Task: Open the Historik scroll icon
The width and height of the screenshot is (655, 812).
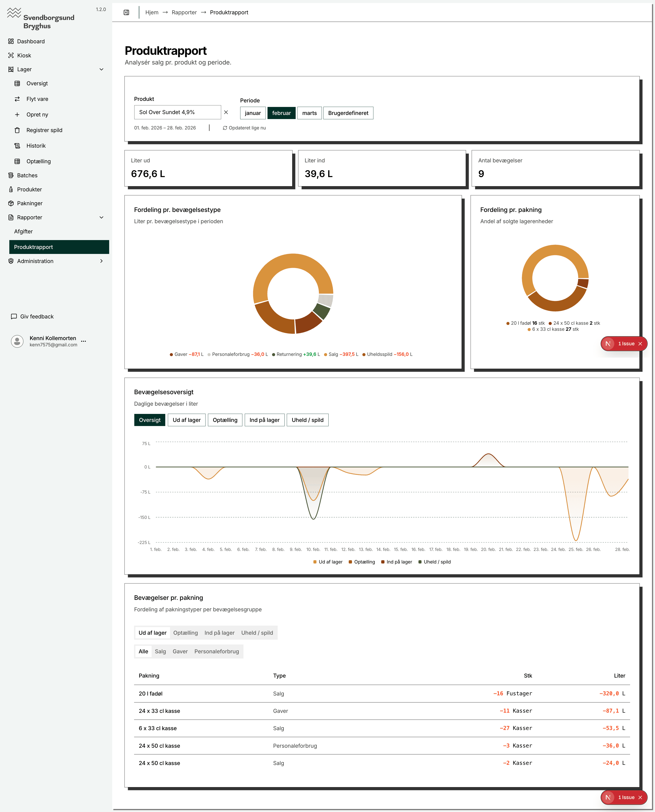Action: [17, 145]
